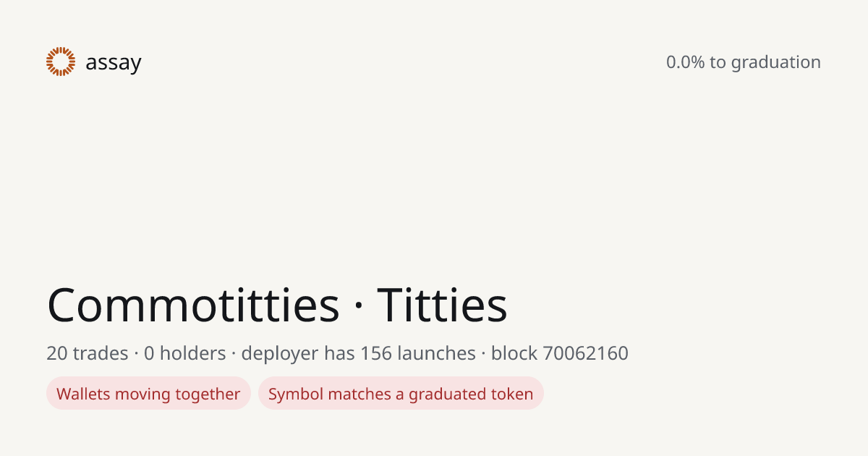
Task: Click the word graduation in top right
Action: (x=775, y=64)
